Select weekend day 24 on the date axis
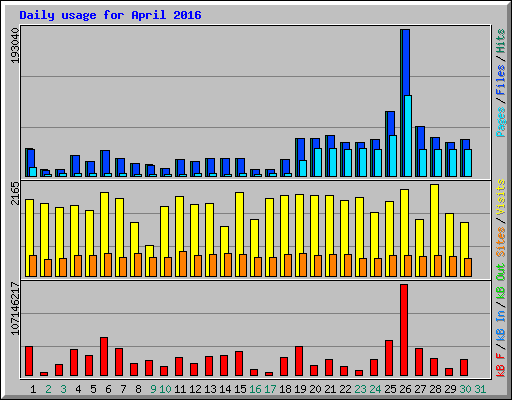Image resolution: width=512 pixels, height=400 pixels. [x=375, y=389]
